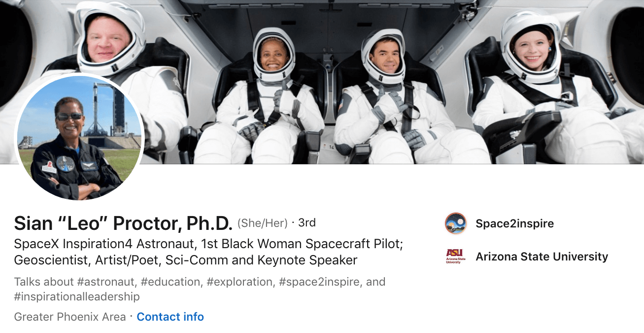Open the crew cover banner image
Screen dimensions: 644x333
pos(322,82)
